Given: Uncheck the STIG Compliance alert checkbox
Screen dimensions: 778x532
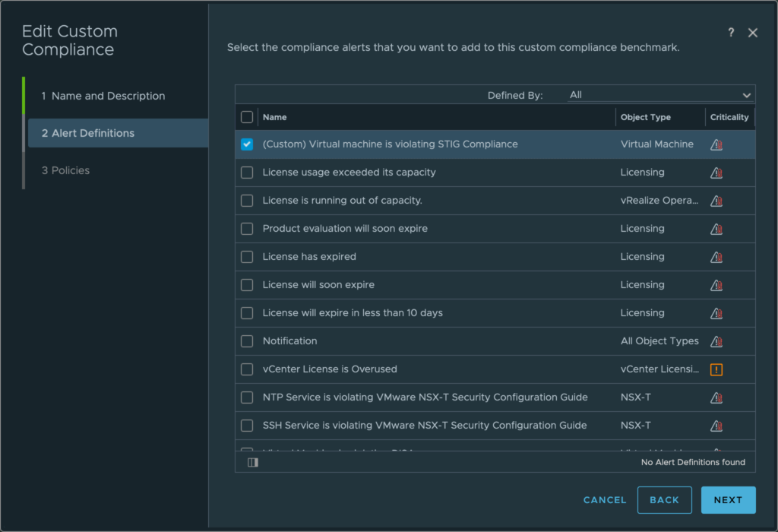Looking at the screenshot, I should [247, 144].
